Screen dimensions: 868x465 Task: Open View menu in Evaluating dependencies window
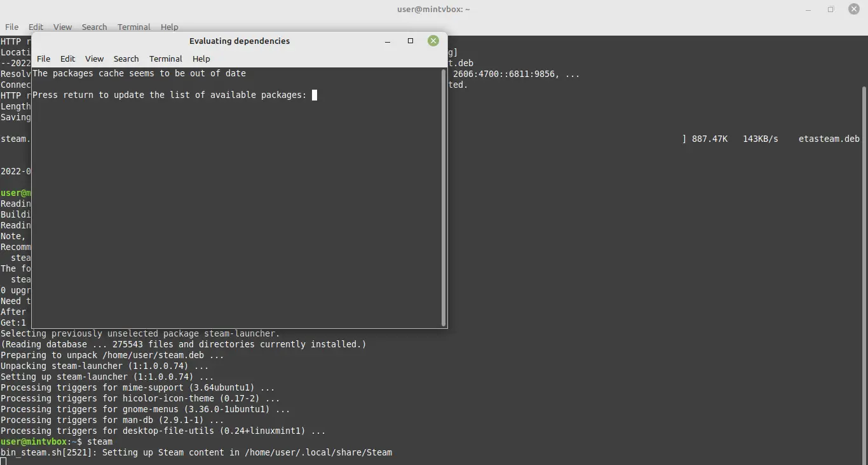[x=94, y=59]
